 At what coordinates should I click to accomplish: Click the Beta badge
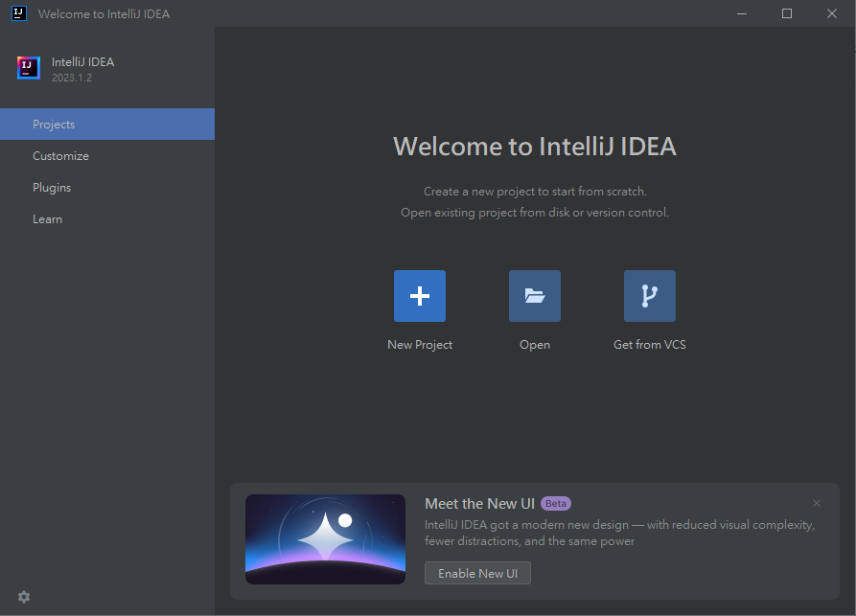(x=556, y=503)
